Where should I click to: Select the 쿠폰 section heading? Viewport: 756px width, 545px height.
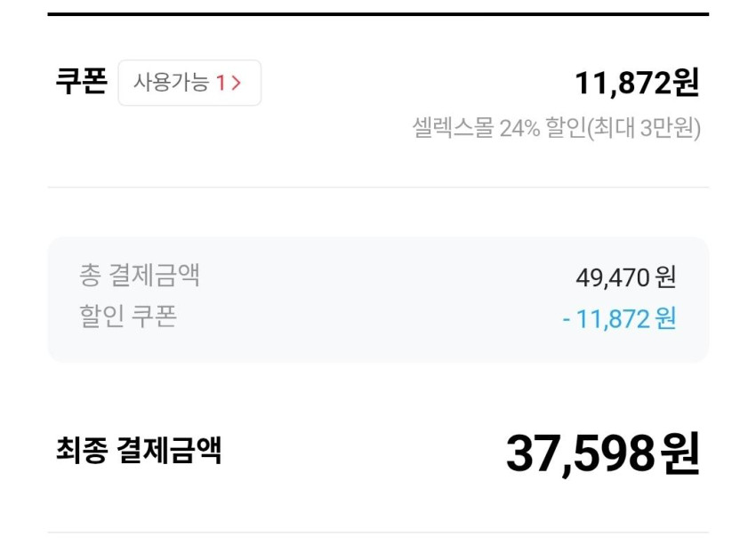[x=81, y=82]
